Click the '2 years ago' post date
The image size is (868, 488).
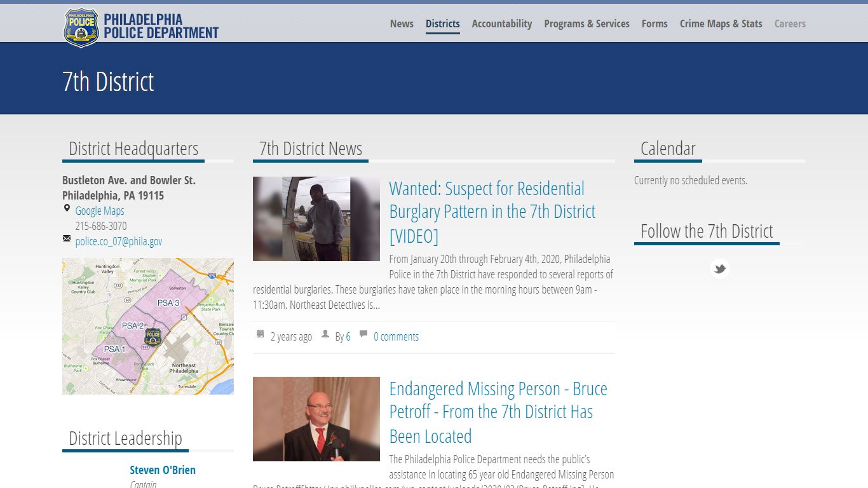click(x=291, y=337)
